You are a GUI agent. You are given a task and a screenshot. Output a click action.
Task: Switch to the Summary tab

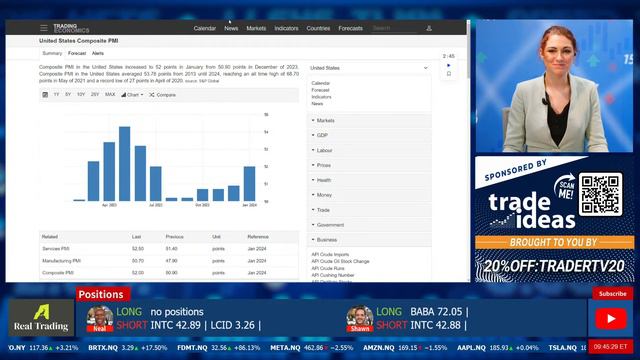click(x=52, y=53)
